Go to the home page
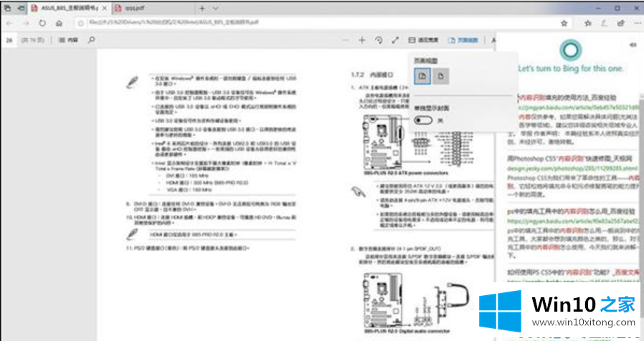Viewport: 644px width, 341px height. coord(59,23)
